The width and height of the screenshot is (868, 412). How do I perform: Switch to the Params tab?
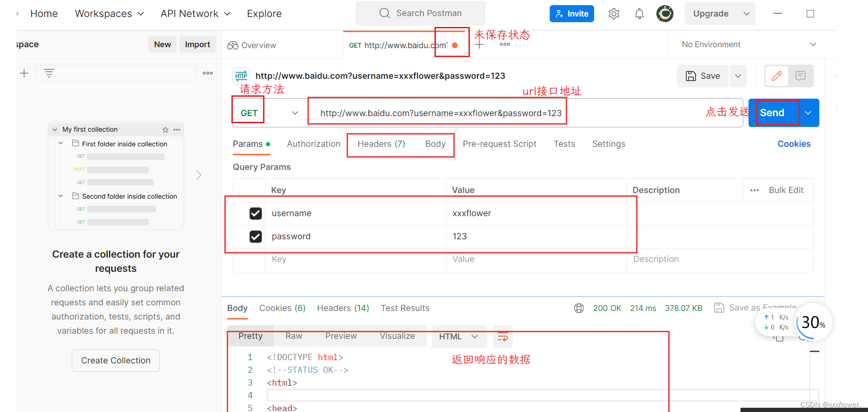point(251,144)
